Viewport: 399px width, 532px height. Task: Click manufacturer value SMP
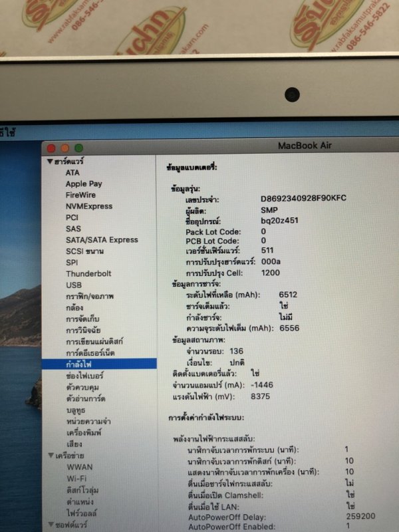(269, 210)
